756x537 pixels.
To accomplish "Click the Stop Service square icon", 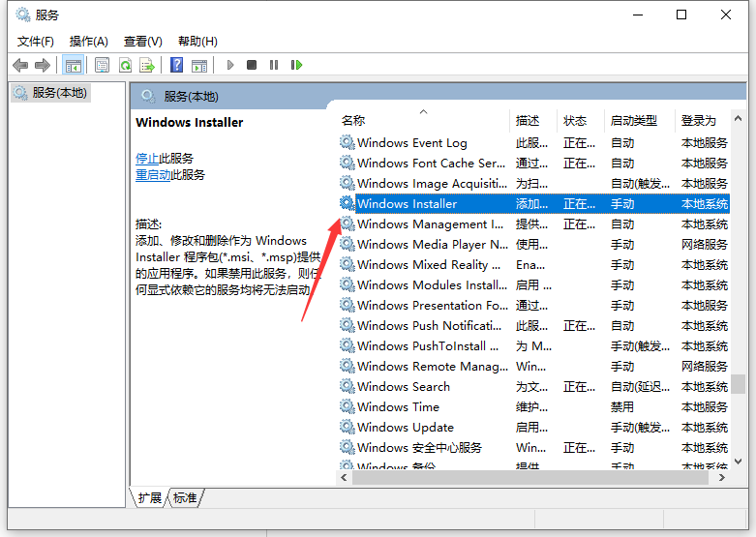I will point(252,65).
